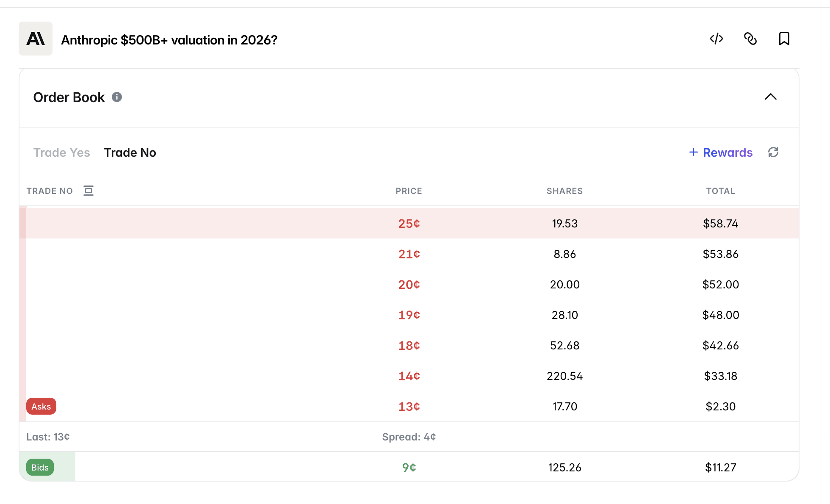
Task: Click the 21¢ ask price
Action: (x=409, y=254)
